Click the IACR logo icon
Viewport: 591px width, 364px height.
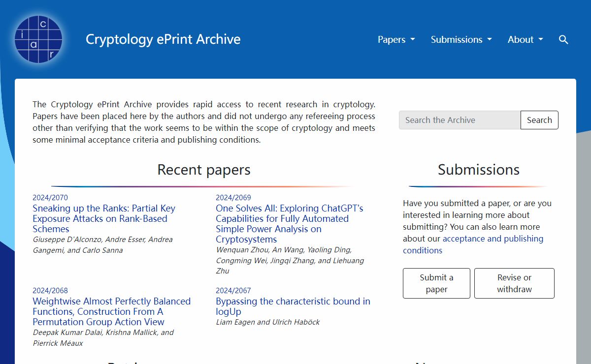pos(38,39)
